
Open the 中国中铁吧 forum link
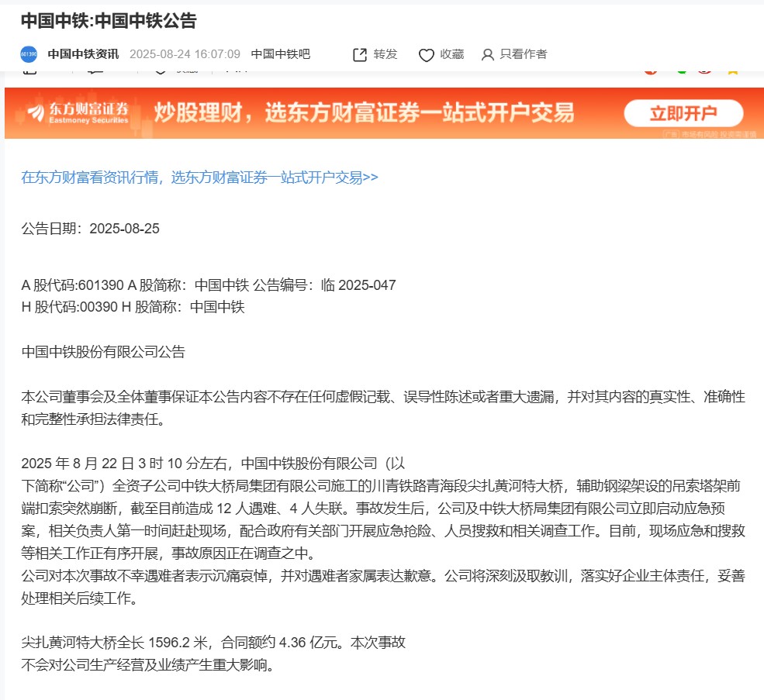point(281,54)
